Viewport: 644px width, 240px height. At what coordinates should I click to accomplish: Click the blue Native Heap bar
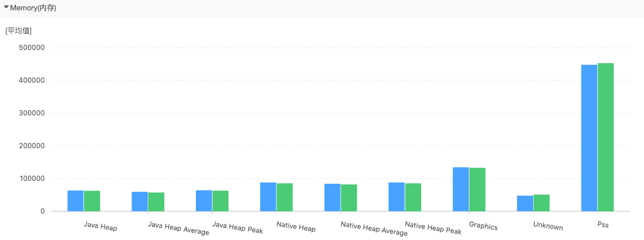(268, 197)
